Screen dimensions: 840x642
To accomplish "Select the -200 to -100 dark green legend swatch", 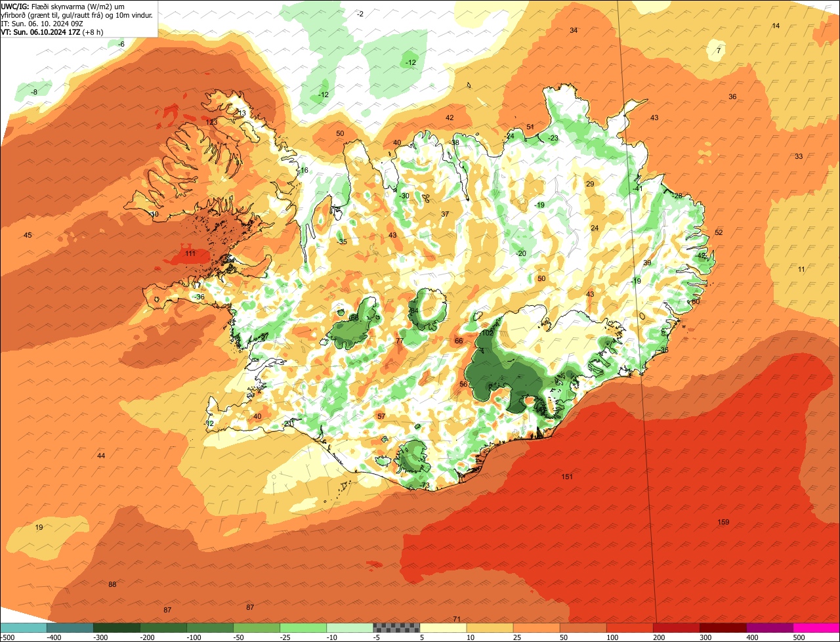I will pos(163,628).
